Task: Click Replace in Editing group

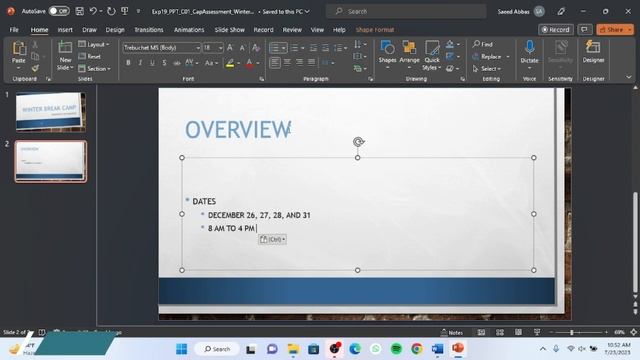Action: [x=491, y=56]
